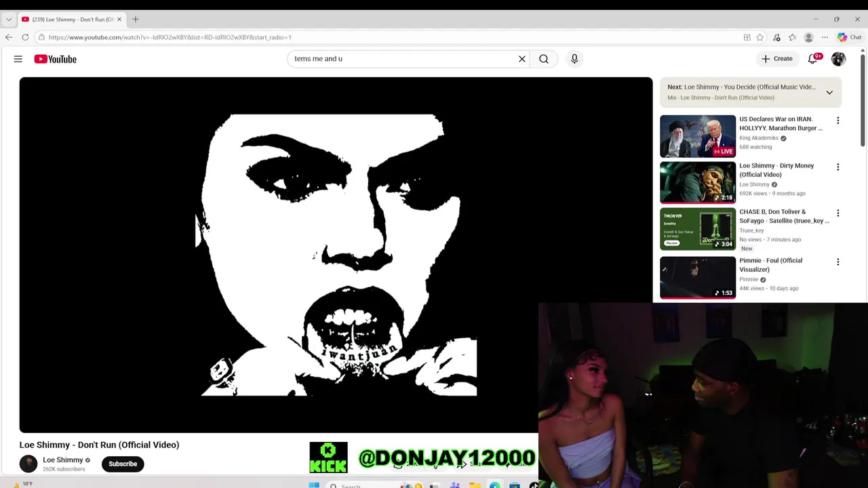Click the Satellite video thumbnail

[x=698, y=229]
